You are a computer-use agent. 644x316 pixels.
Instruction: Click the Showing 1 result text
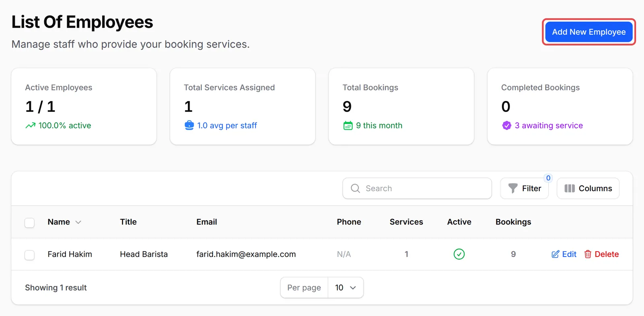pos(56,287)
